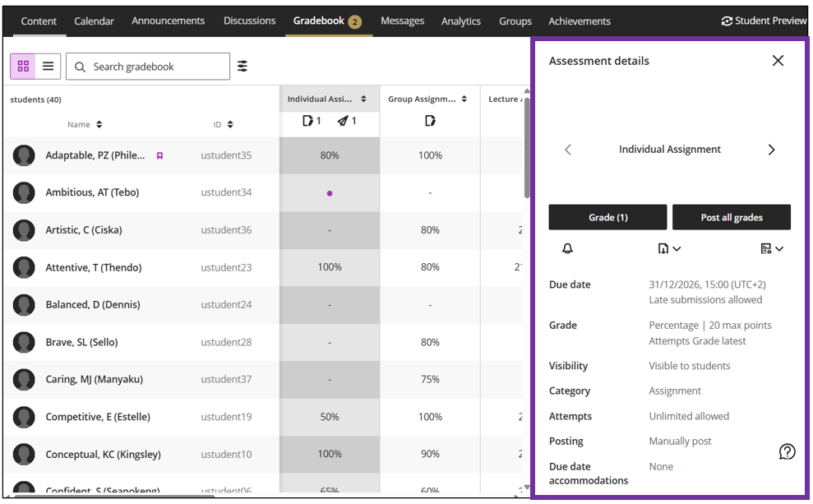
Task: Open student Caring, MJ (Manyaku)
Action: 95,380
